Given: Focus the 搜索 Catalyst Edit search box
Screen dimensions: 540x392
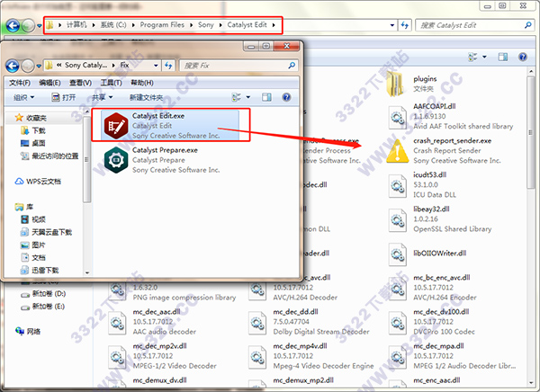Looking at the screenshot, I should tap(474, 25).
